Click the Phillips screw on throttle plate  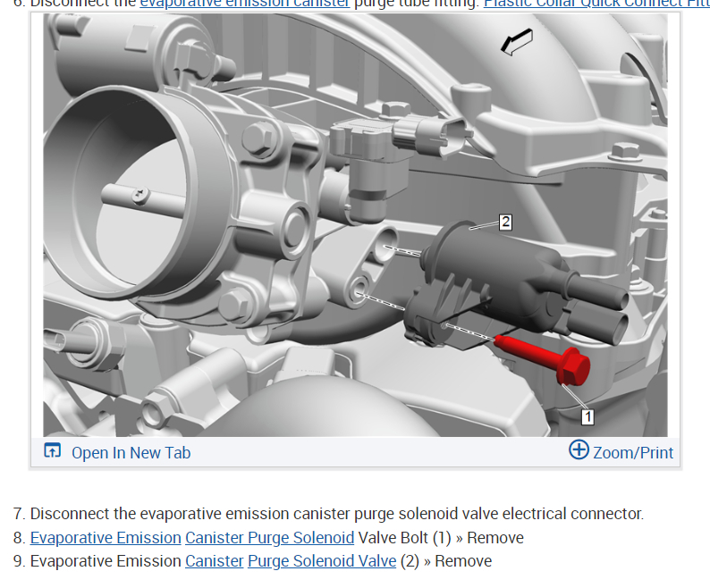pyautogui.click(x=139, y=196)
